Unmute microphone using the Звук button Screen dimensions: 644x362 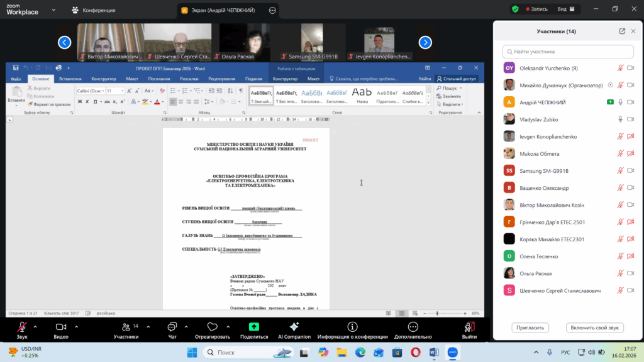coord(22,330)
